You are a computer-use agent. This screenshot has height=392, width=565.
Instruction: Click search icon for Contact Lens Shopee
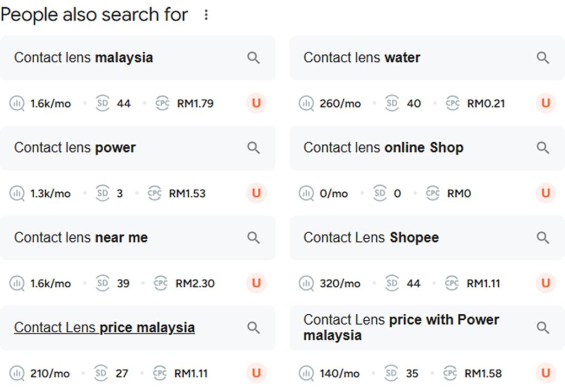pos(543,238)
